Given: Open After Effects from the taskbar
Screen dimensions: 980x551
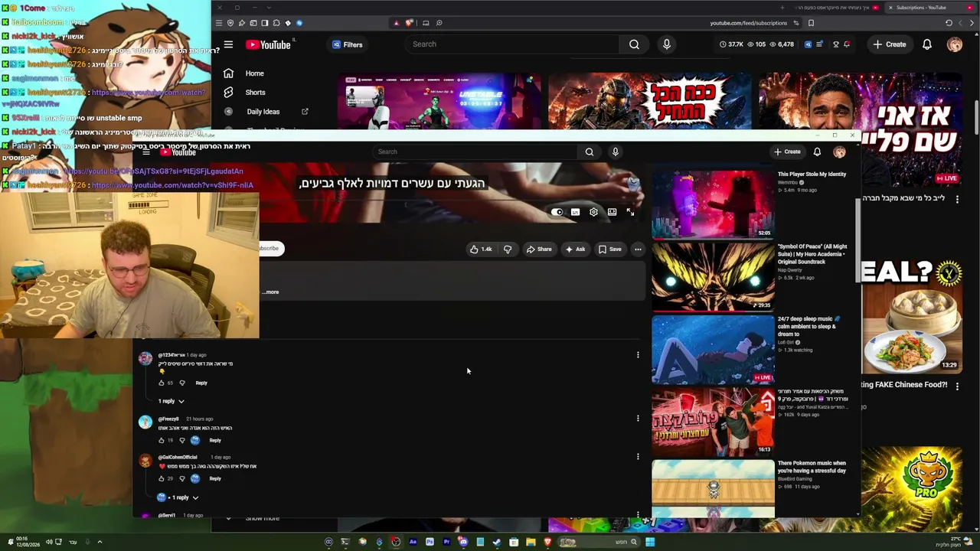Looking at the screenshot, I should pos(413,542).
